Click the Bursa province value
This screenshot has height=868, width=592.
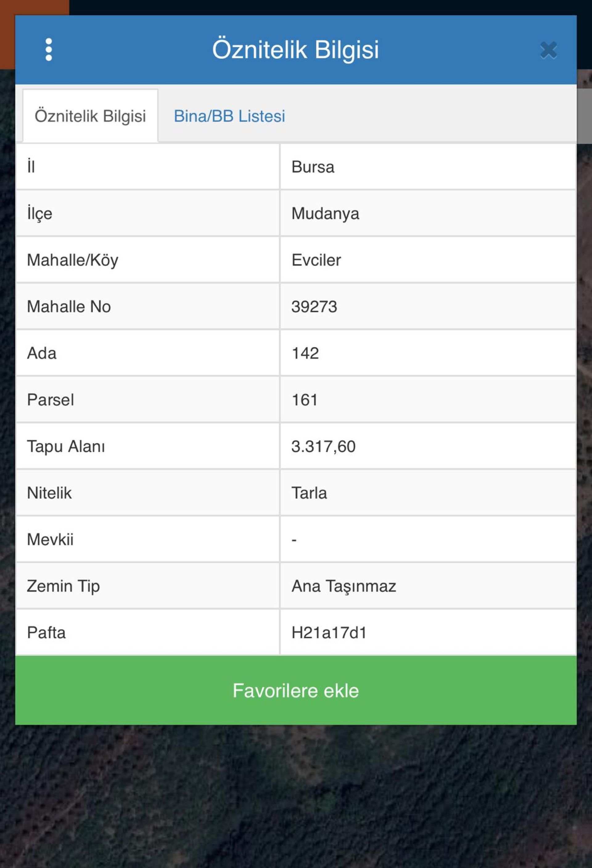point(313,167)
